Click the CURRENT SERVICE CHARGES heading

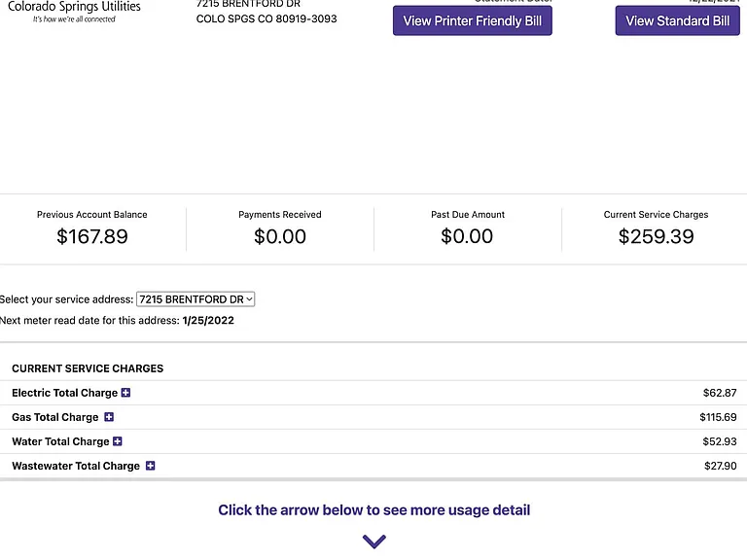[88, 368]
